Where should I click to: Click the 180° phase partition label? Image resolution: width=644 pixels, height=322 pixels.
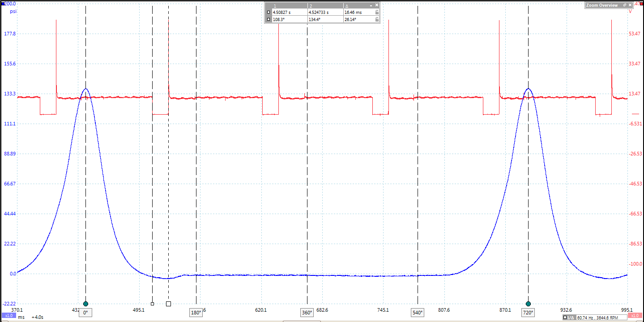click(196, 313)
